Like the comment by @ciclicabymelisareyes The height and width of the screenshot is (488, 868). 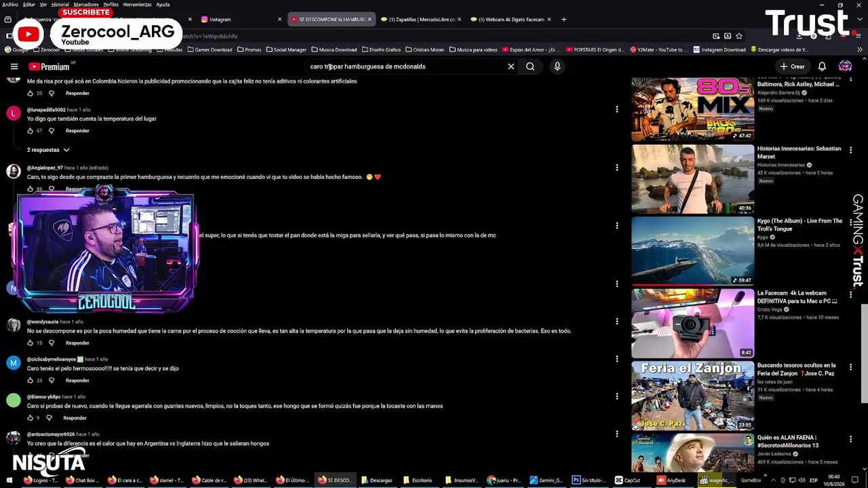(x=30, y=380)
